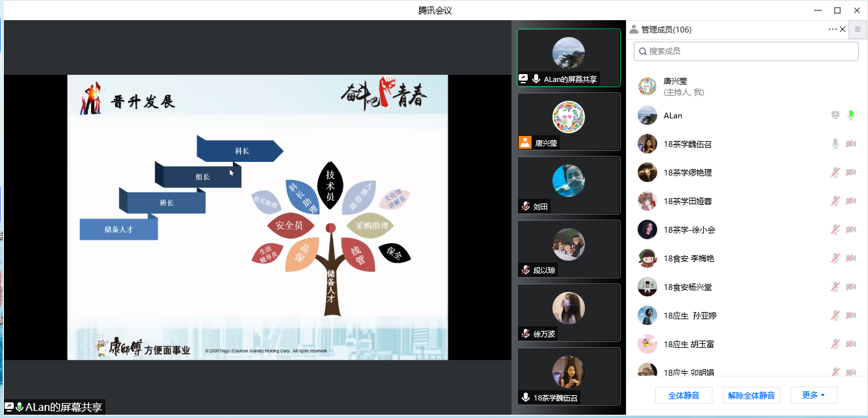The height and width of the screenshot is (418, 868).
Task: Unmute microphone of 18食安 李梅艳
Action: 835,259
